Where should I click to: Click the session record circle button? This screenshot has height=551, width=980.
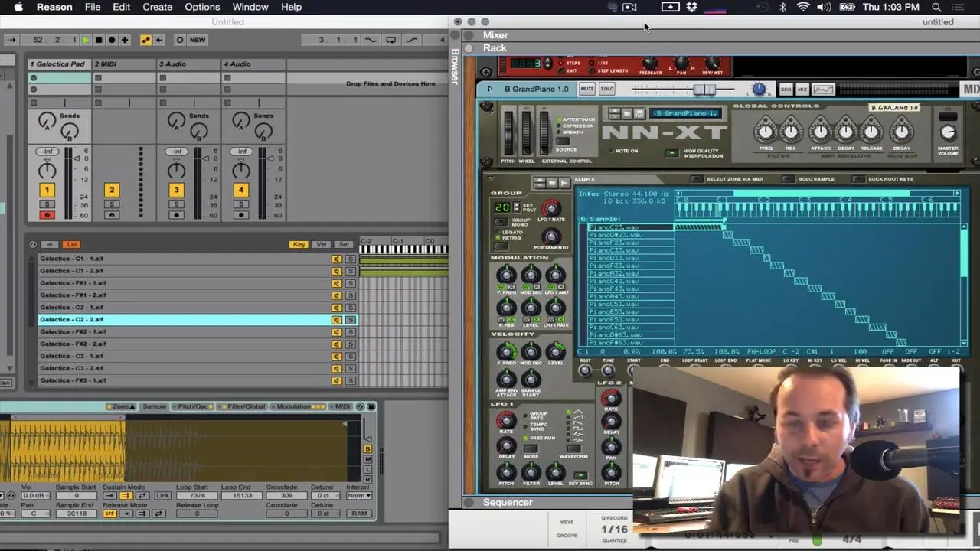(180, 40)
